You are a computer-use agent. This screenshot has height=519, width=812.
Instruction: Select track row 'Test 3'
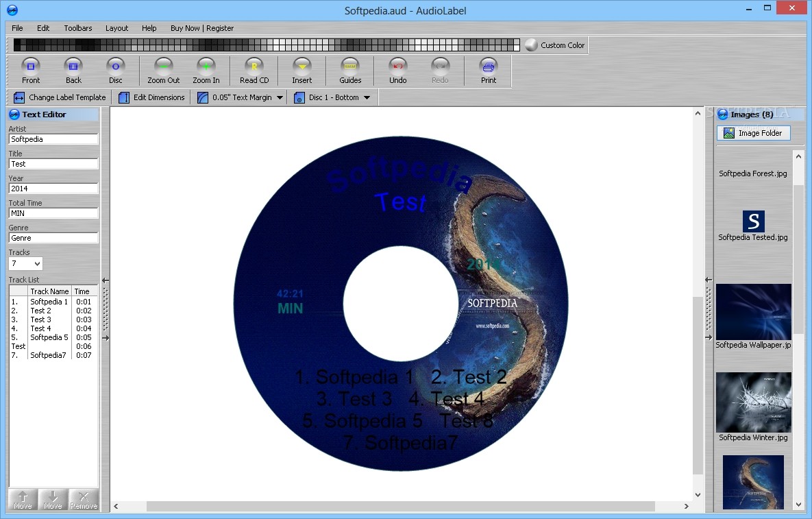53,319
